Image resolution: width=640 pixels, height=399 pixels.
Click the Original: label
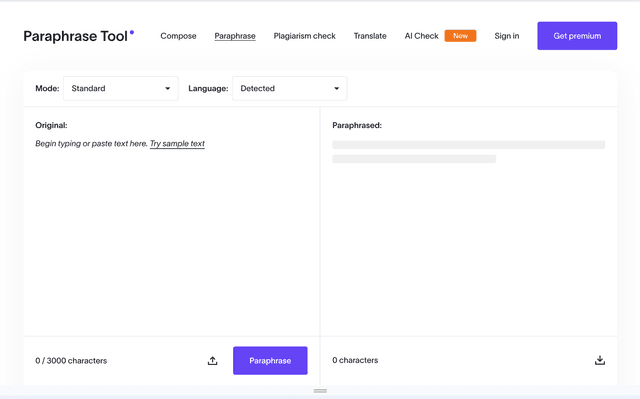pyautogui.click(x=51, y=125)
